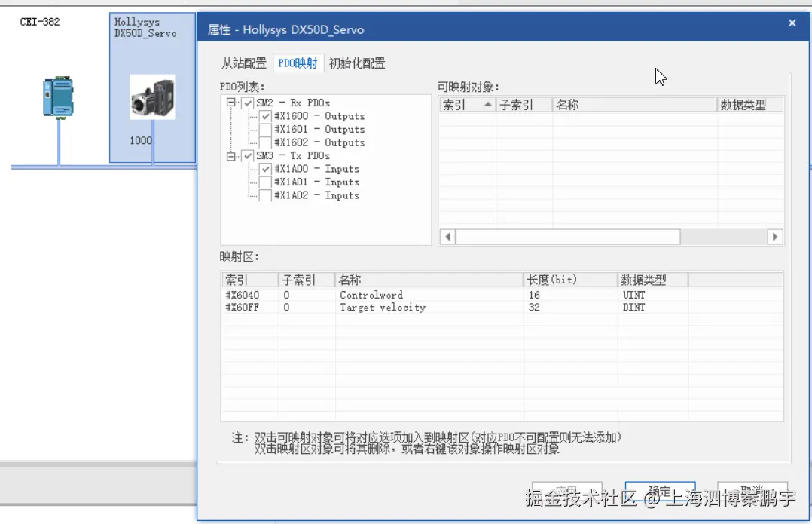Collapse the SM2 - Rx PDOs branch

(x=229, y=103)
